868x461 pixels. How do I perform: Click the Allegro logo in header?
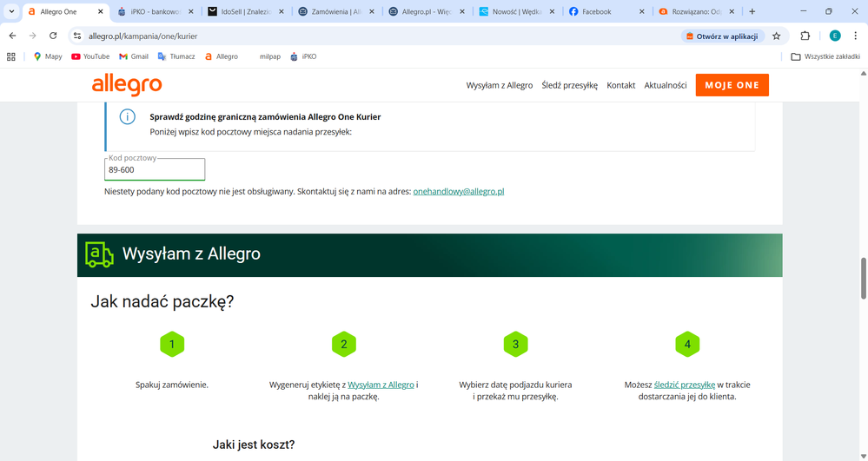click(x=127, y=85)
